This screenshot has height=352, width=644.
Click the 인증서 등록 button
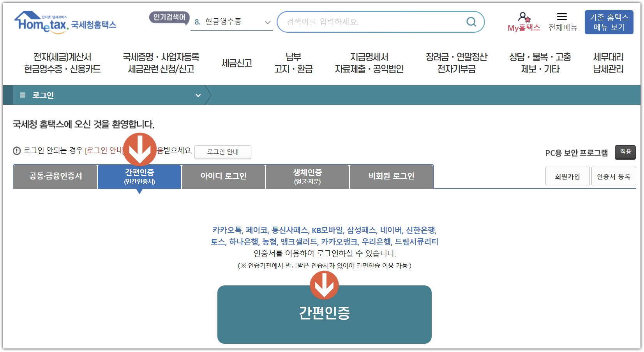(x=614, y=176)
